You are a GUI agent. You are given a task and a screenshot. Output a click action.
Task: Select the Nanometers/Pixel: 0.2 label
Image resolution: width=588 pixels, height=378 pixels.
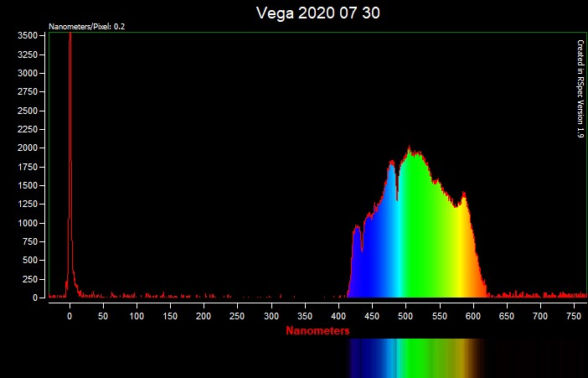(87, 27)
